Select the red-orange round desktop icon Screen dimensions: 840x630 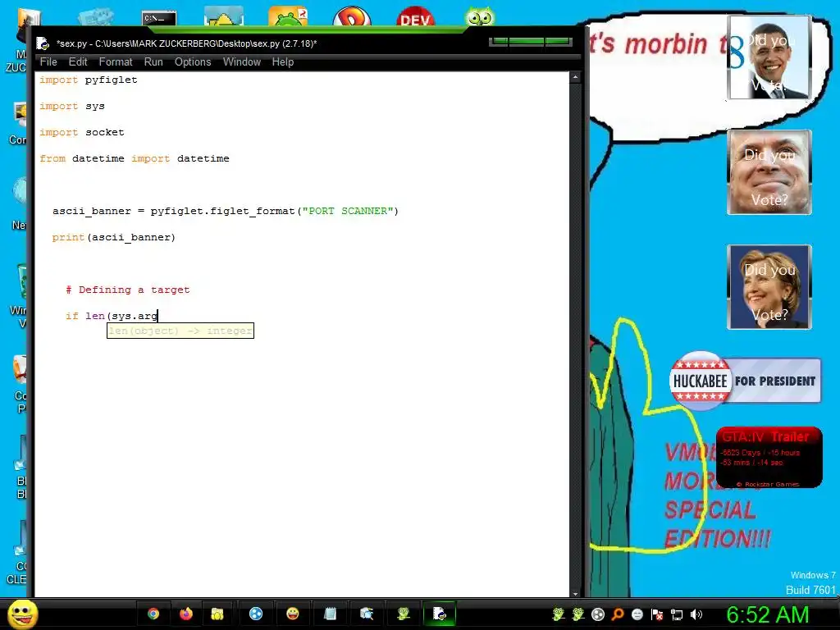click(x=351, y=16)
